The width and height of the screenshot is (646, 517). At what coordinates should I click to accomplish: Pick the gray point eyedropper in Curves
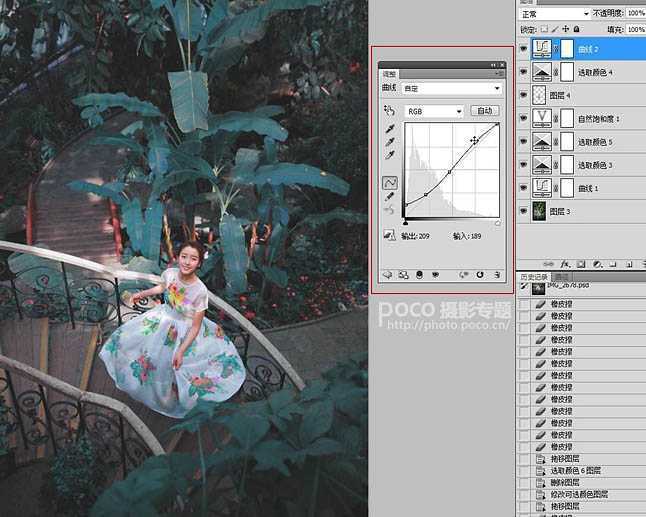[x=389, y=142]
